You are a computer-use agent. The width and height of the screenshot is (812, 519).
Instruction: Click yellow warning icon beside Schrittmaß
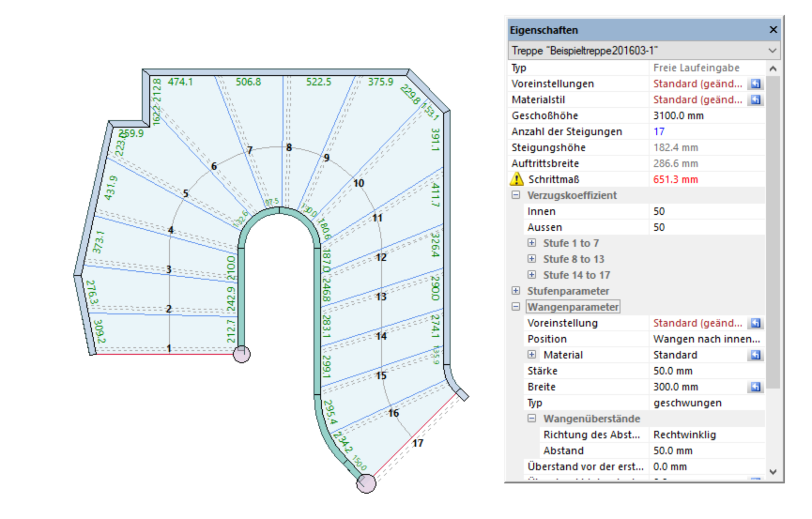[516, 179]
